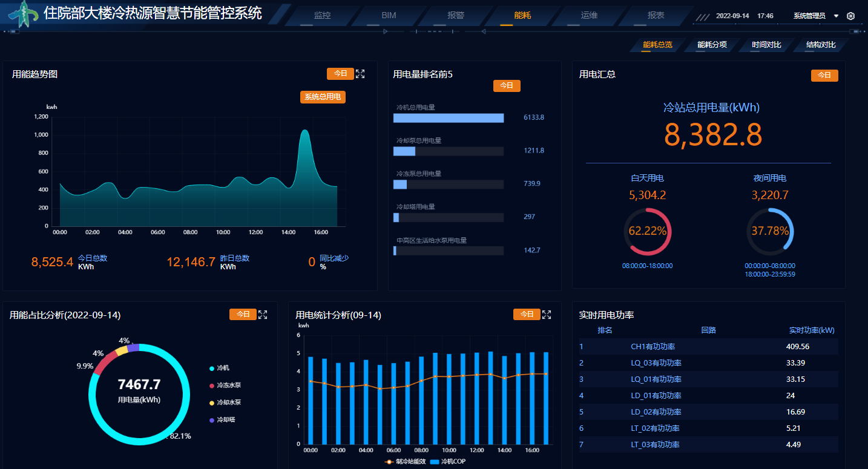The image size is (868, 469).
Task: Click the 系统总用电 button
Action: [323, 97]
